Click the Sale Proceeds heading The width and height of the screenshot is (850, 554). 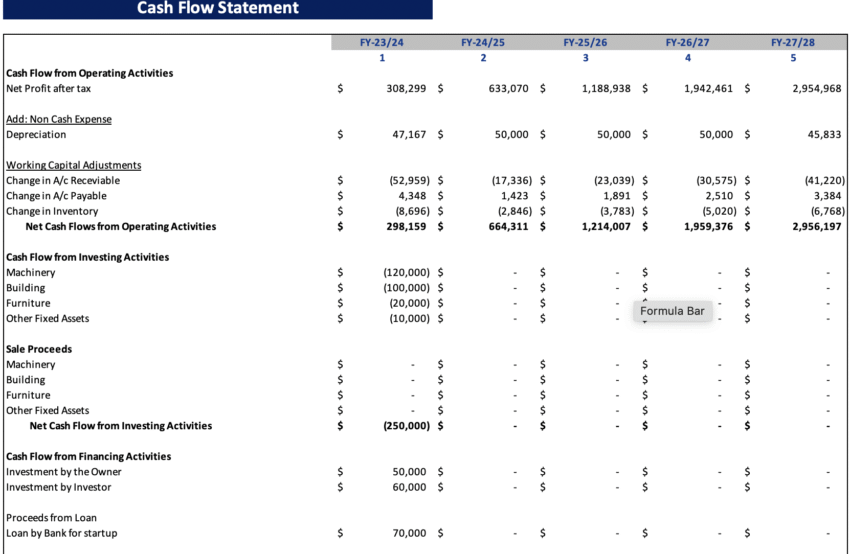(x=38, y=349)
